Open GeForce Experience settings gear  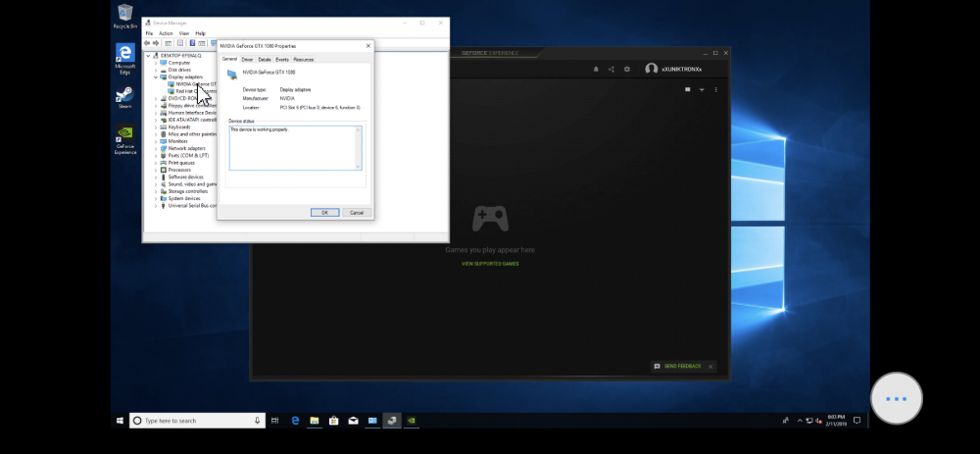pos(627,70)
